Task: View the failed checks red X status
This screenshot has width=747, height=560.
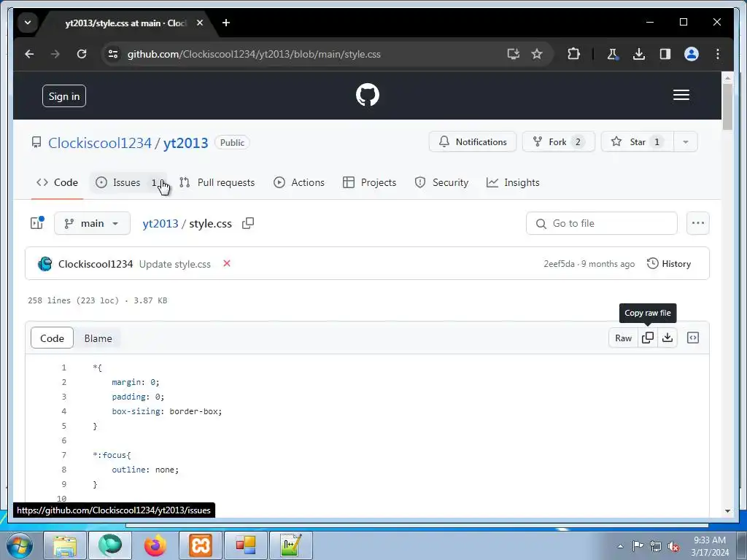Action: click(227, 263)
